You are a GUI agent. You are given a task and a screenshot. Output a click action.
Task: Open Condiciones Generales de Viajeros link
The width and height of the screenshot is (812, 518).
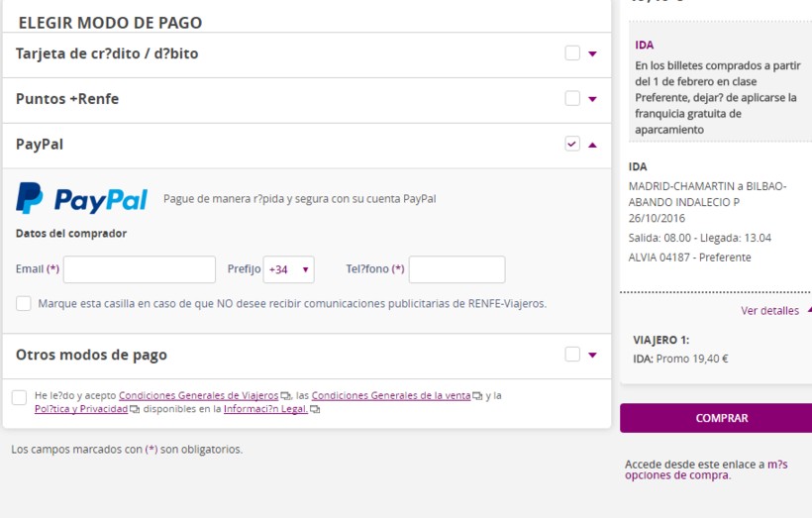click(198, 395)
